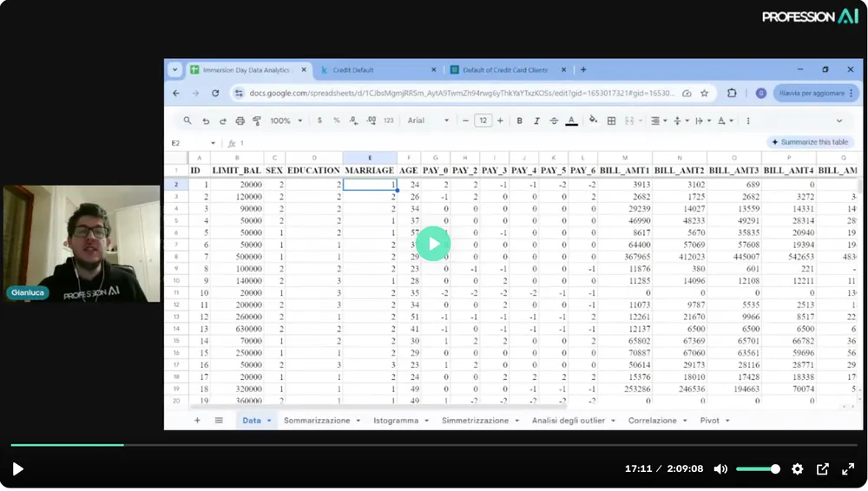Go back in browser
868x491 pixels.
pyautogui.click(x=176, y=94)
